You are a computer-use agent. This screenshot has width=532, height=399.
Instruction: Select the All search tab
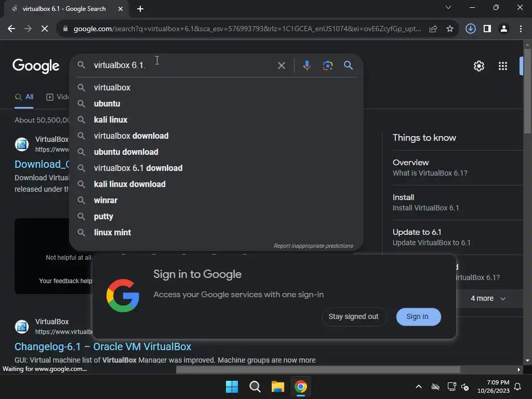click(24, 97)
